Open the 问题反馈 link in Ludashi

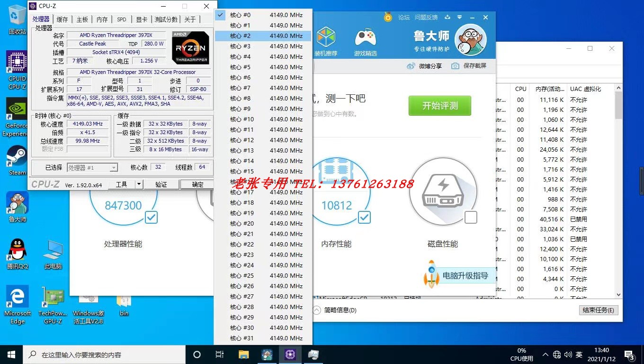[426, 18]
